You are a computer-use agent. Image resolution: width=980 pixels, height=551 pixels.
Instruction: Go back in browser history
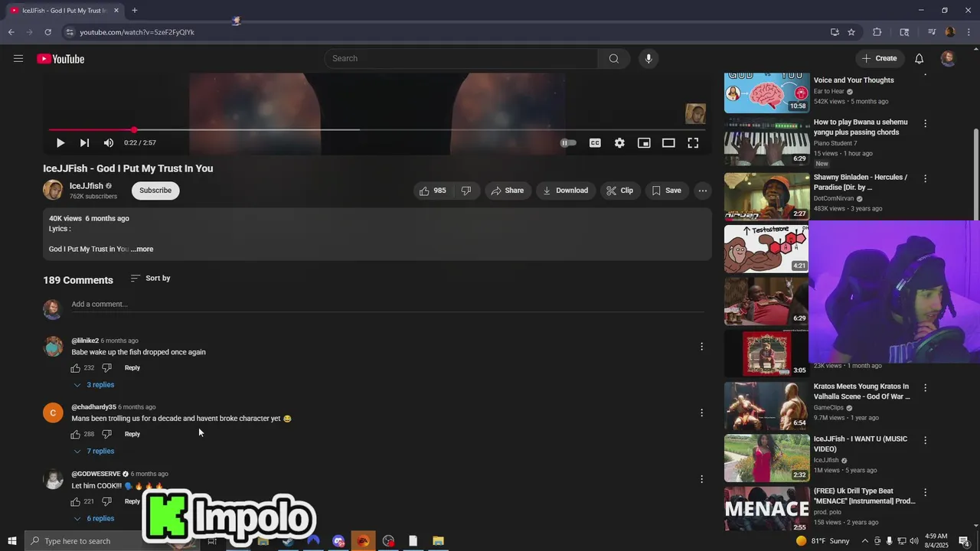[11, 32]
